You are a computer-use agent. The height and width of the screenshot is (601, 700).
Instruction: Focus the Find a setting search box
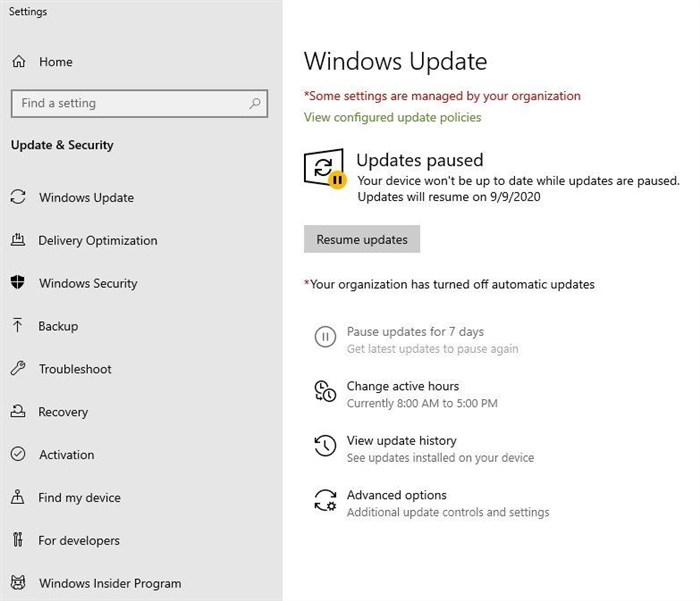[139, 104]
